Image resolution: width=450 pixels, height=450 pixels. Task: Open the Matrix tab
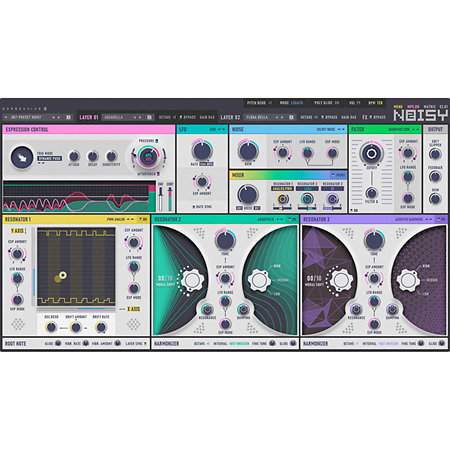[429, 107]
